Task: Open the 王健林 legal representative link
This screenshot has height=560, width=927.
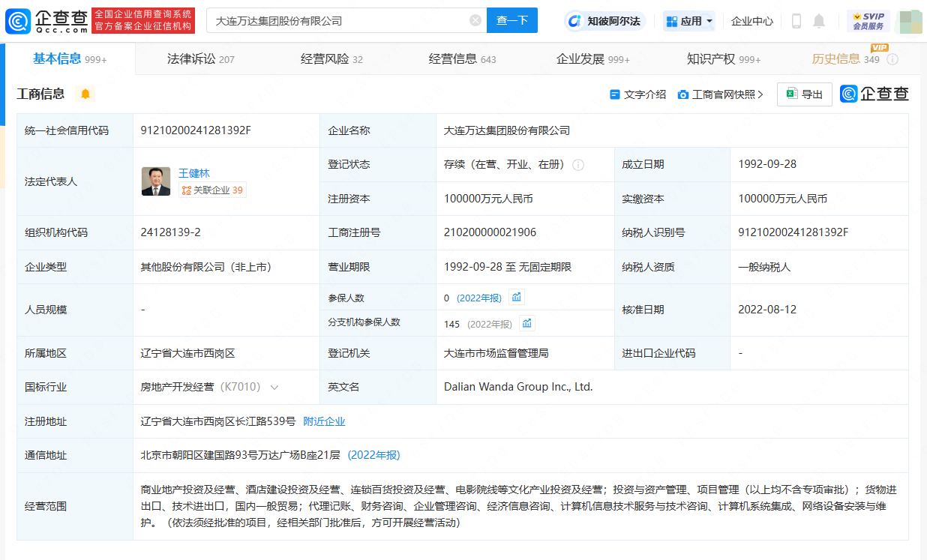Action: (194, 173)
